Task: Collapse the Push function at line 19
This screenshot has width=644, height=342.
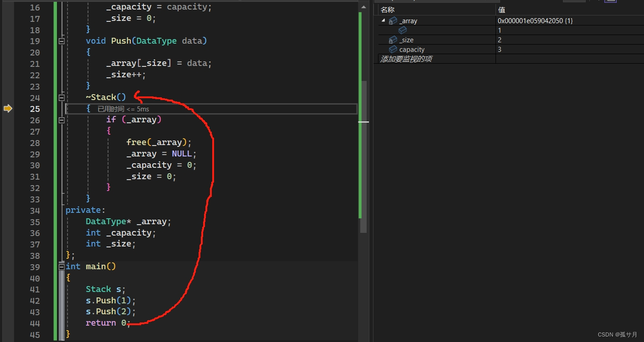Action: click(61, 41)
